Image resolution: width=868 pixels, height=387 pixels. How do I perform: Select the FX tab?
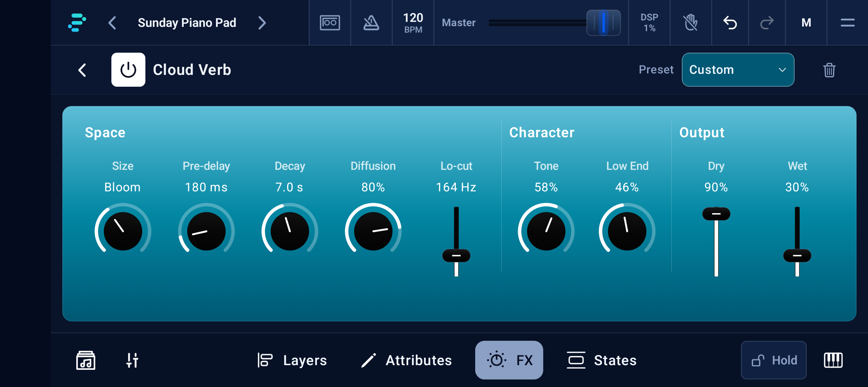(509, 360)
